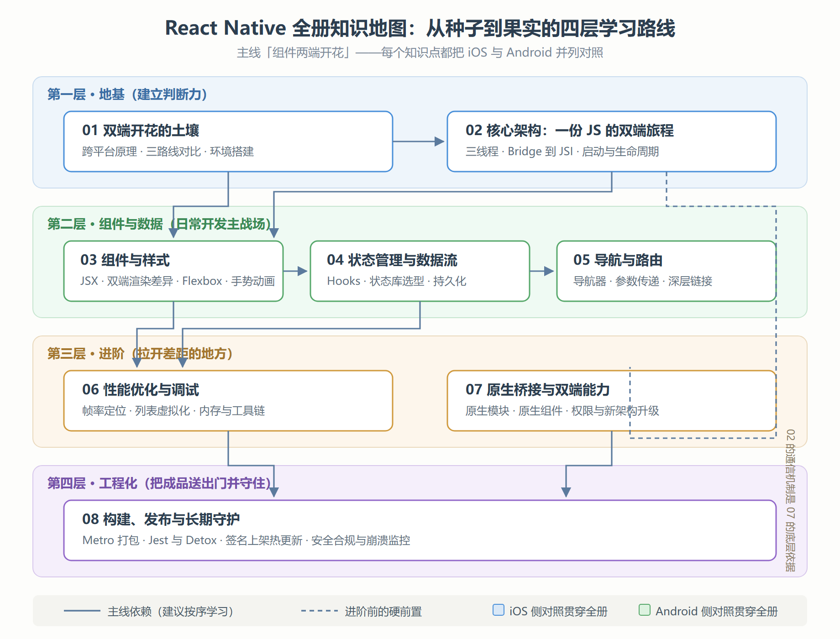The height and width of the screenshot is (639, 840).
Task: Click the arrowhead between nodes 01 and 02
Action: click(440, 141)
